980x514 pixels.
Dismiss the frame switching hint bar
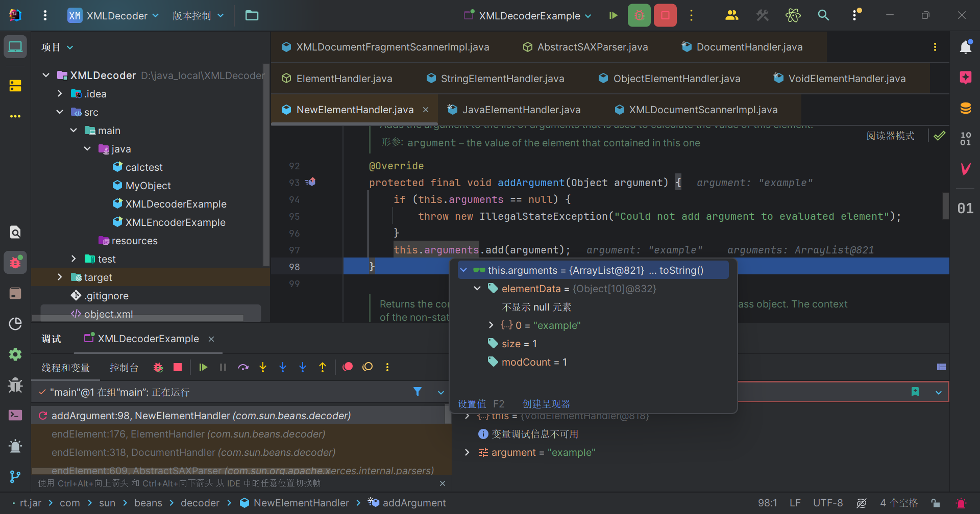pos(443,483)
